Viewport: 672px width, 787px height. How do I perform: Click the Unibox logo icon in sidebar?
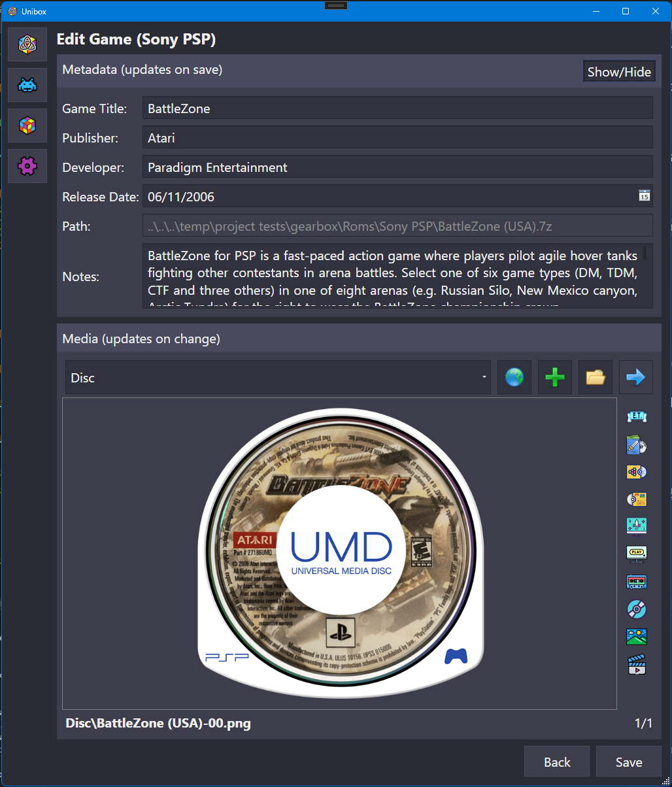point(27,44)
